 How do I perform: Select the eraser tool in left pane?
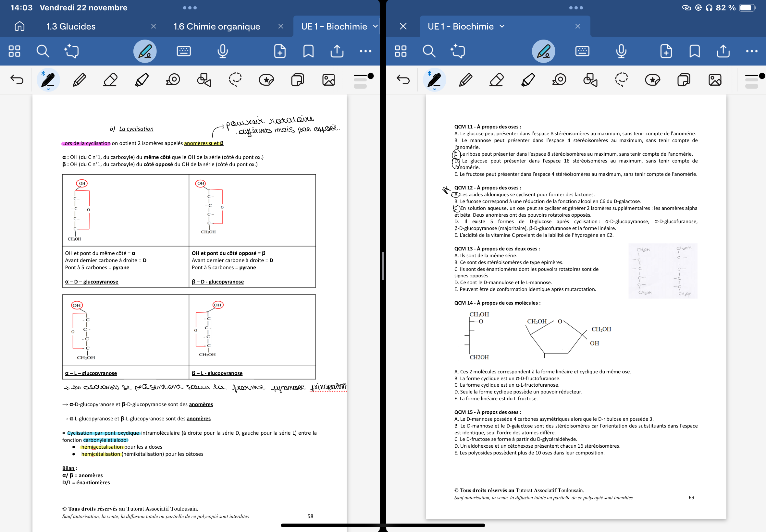110,80
